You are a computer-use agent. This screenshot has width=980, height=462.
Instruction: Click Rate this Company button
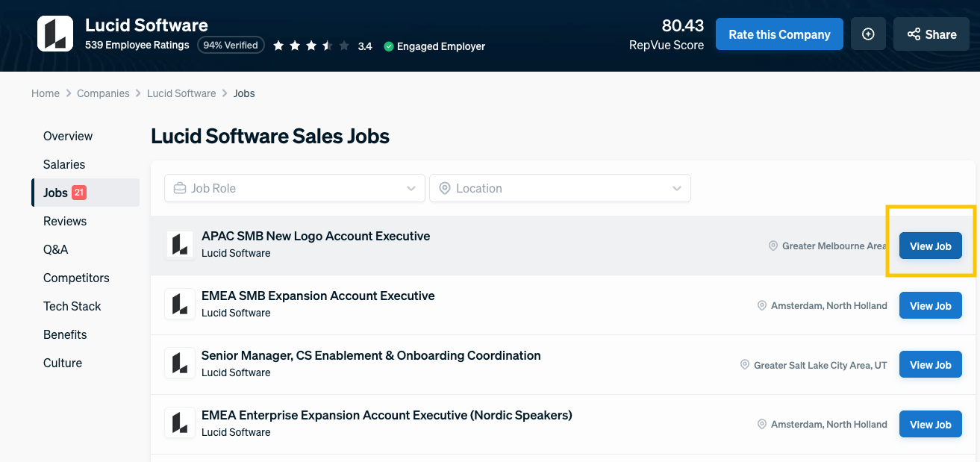779,34
